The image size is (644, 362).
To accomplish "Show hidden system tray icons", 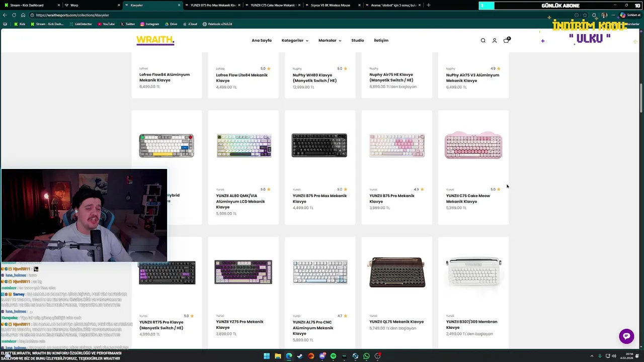I will pyautogui.click(x=592, y=356).
